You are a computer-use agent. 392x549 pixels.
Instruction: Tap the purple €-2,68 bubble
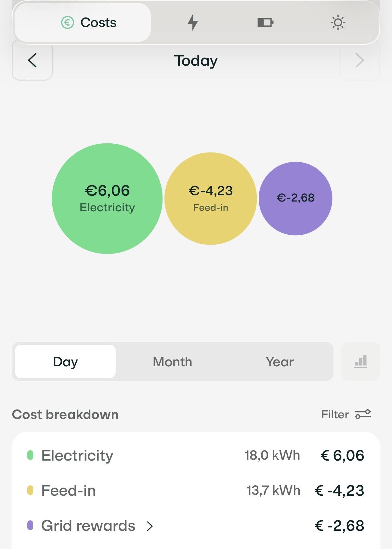[295, 198]
